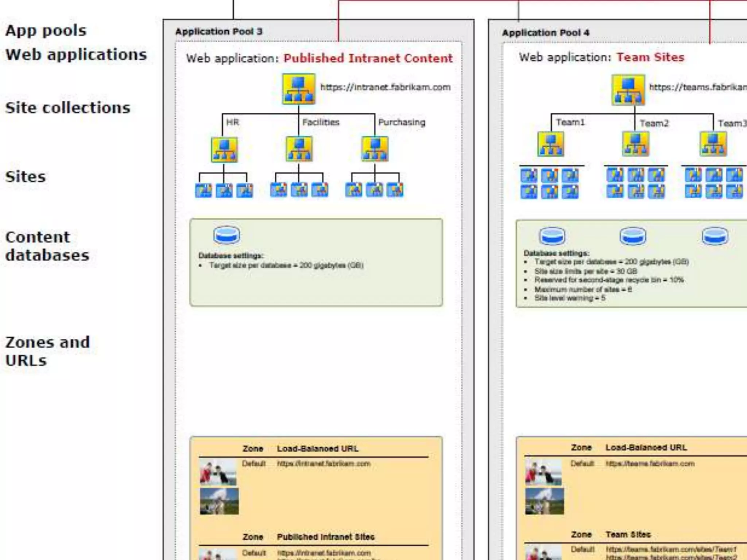Click the Application Pool 3 label
Image resolution: width=747 pixels, height=560 pixels.
coord(218,32)
